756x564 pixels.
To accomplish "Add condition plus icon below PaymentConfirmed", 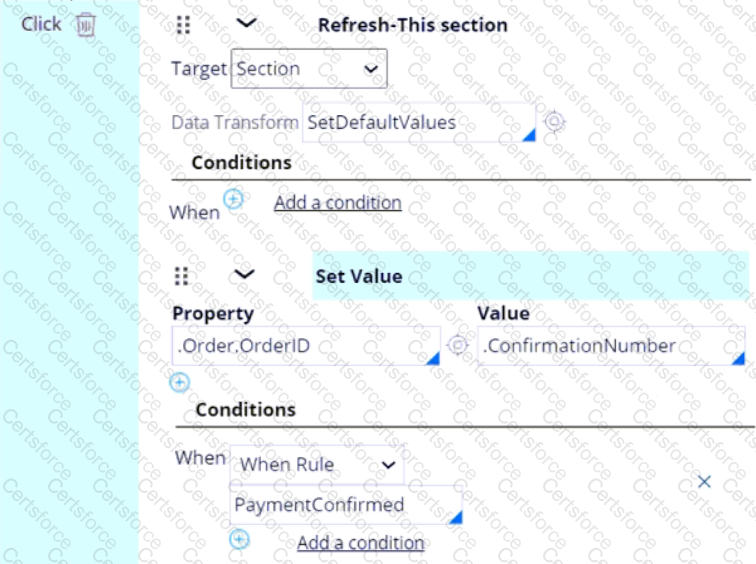I will point(240,539).
